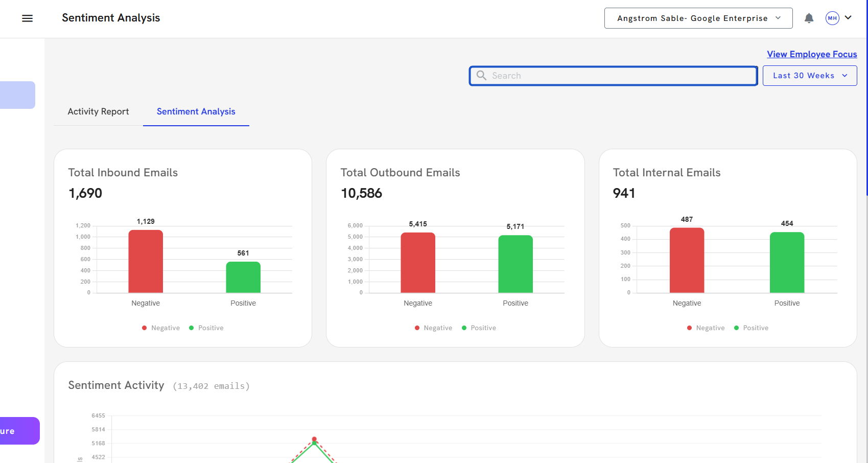The height and width of the screenshot is (463, 868).
Task: Click the notifications bell icon
Action: pos(809,18)
